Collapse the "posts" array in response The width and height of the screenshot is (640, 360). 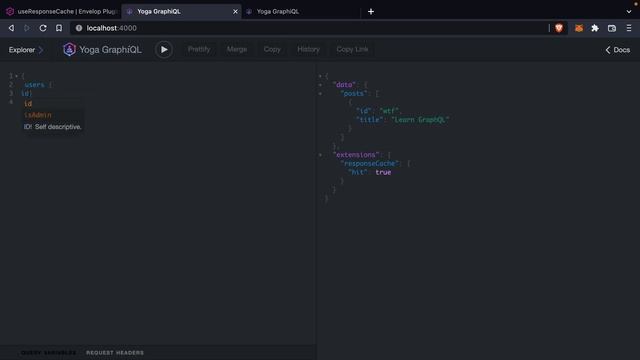tap(320, 94)
